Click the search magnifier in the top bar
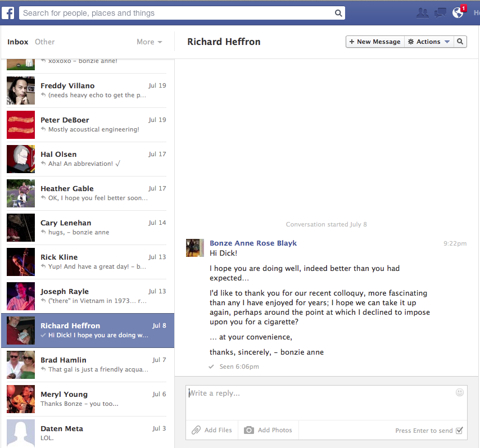The image size is (480, 448). (x=338, y=12)
